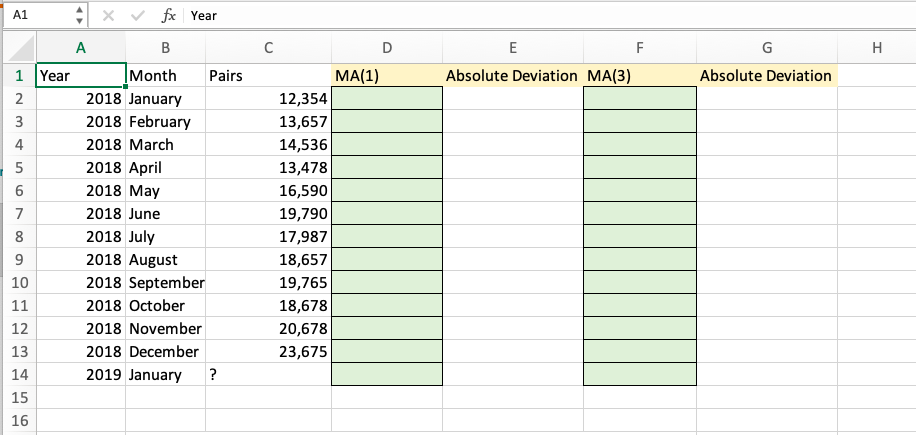The width and height of the screenshot is (916, 435).
Task: Click the June cell
Action: [165, 214]
